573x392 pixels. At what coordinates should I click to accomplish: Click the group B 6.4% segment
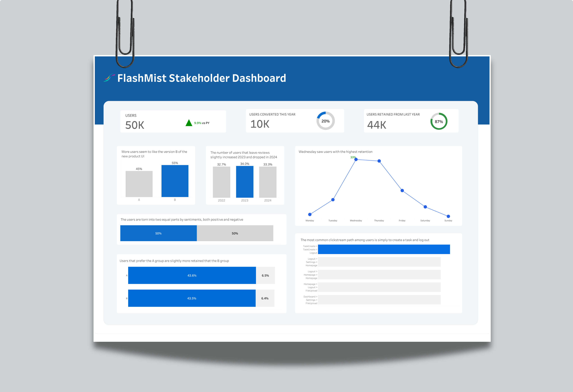point(265,298)
